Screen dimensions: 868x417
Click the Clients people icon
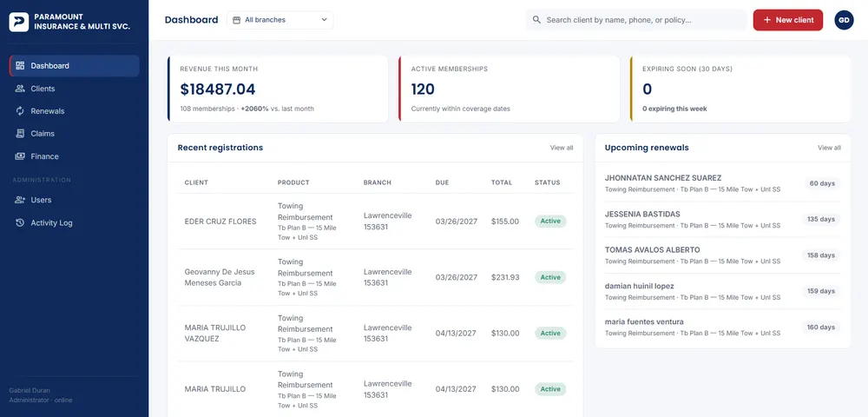tap(20, 89)
